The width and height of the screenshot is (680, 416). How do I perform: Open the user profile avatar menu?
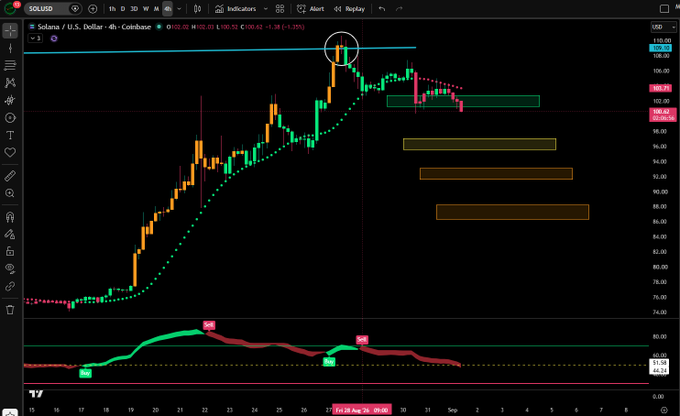[x=10, y=8]
